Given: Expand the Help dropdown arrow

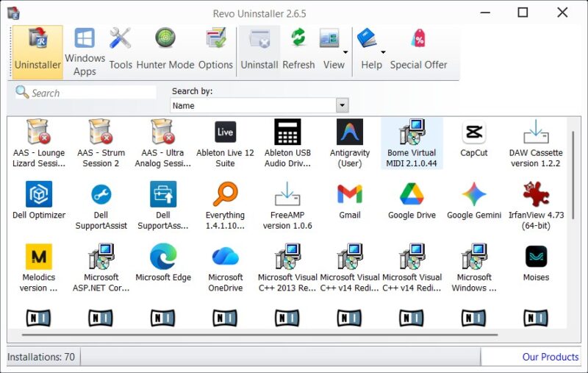Looking at the screenshot, I should pyautogui.click(x=383, y=52).
